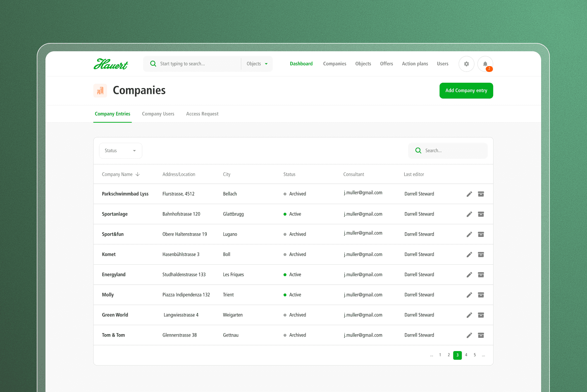Click the Status column header

(289, 174)
